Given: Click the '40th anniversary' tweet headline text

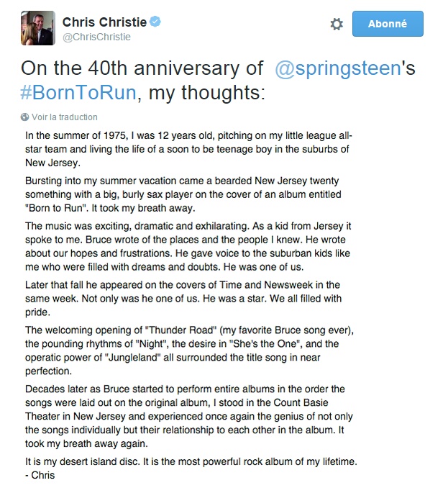Looking at the screenshot, I should (142, 69).
